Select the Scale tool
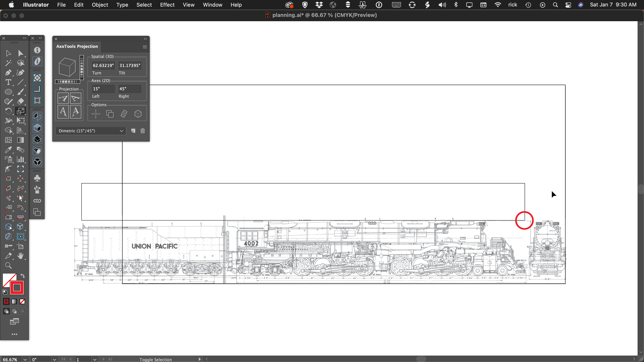644x362 pixels. point(21,111)
